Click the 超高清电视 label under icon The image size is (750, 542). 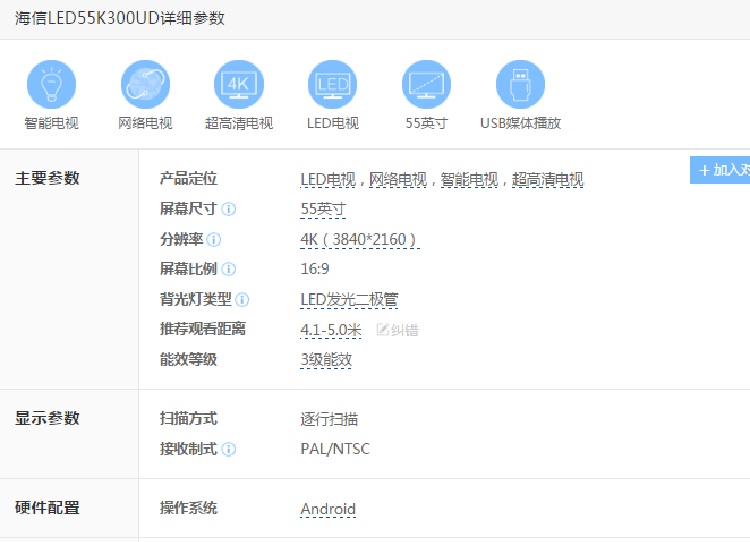(239, 123)
